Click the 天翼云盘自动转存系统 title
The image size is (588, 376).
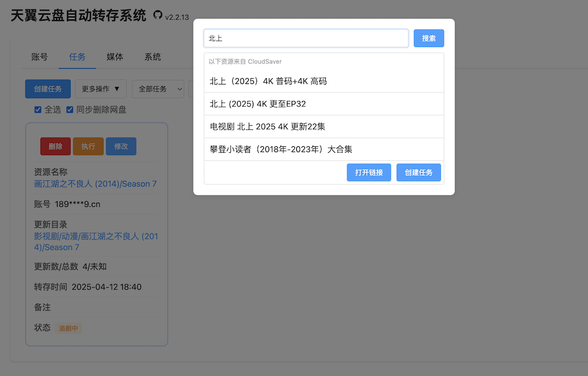coord(78,15)
